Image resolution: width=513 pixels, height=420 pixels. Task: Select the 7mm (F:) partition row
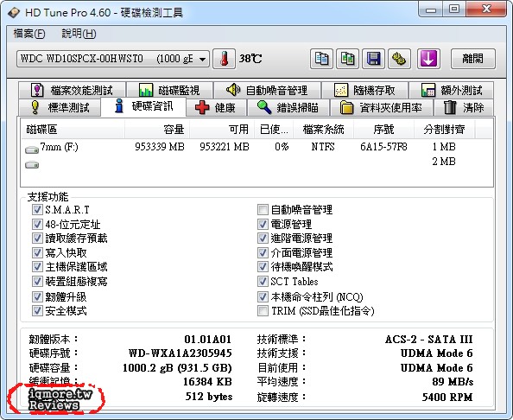pyautogui.click(x=256, y=147)
